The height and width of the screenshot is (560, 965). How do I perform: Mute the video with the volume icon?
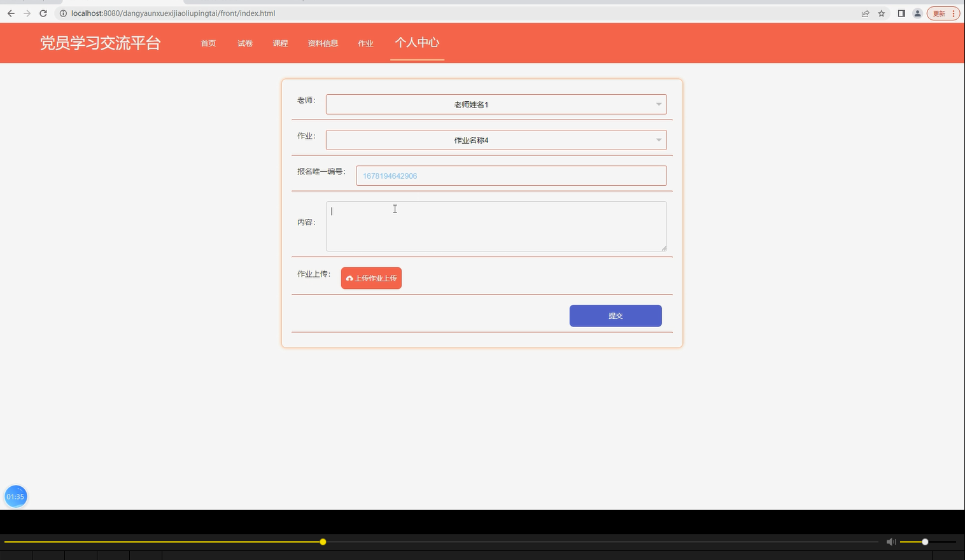pyautogui.click(x=891, y=542)
